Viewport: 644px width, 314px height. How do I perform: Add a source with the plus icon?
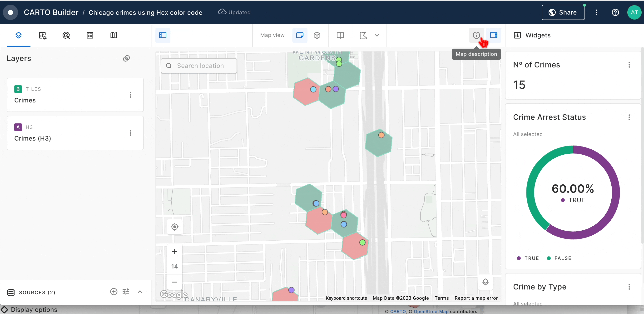114,291
